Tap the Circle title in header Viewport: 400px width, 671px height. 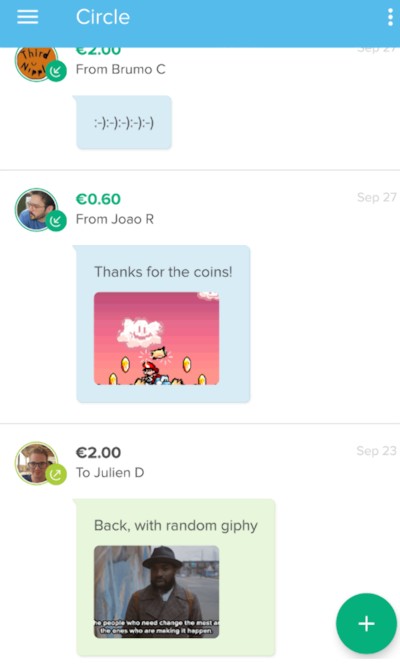point(103,17)
